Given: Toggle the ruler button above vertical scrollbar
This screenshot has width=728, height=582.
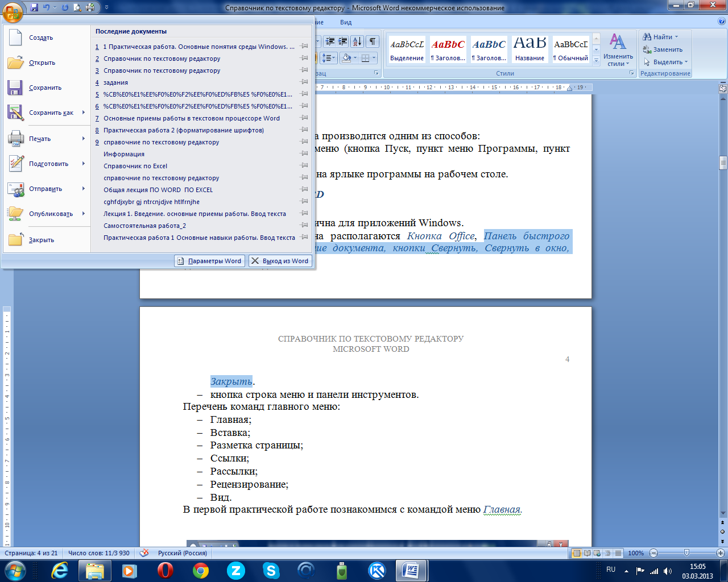Looking at the screenshot, I should click(723, 89).
